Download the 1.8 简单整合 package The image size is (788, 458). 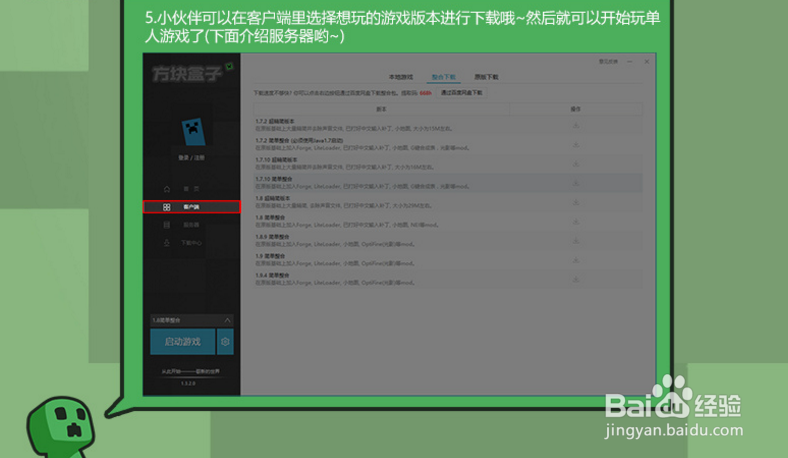pos(576,221)
